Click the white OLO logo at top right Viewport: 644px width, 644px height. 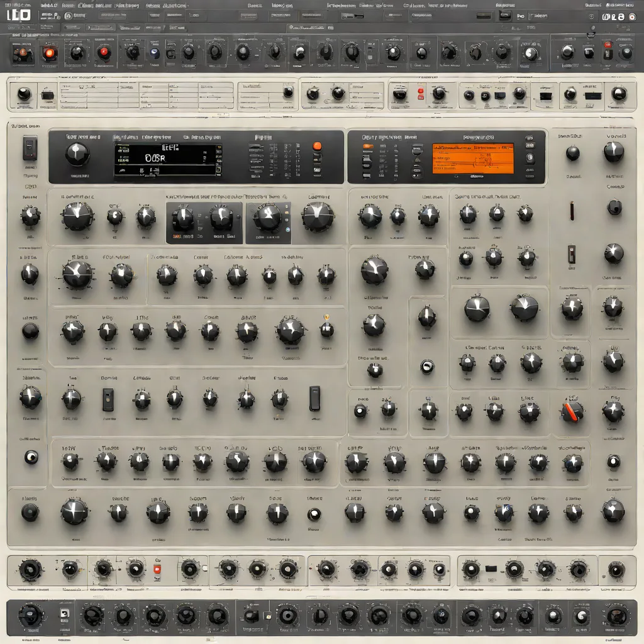coord(613,17)
